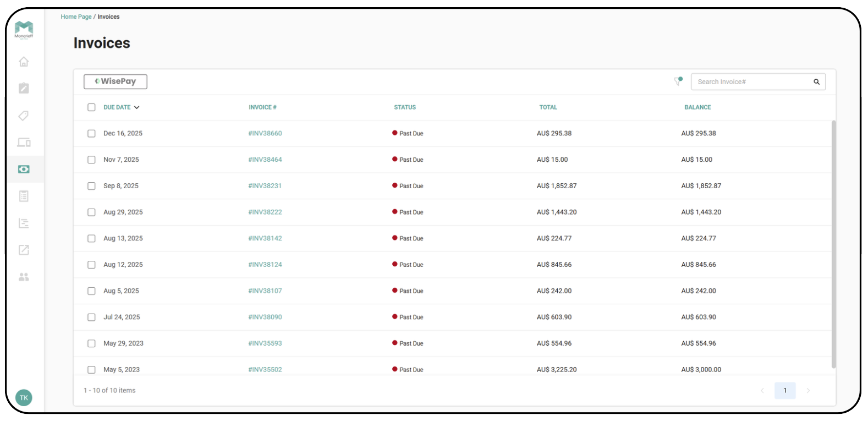Viewport: 868px width, 421px height.
Task: Click the price tag sidebar icon
Action: pyautogui.click(x=24, y=116)
